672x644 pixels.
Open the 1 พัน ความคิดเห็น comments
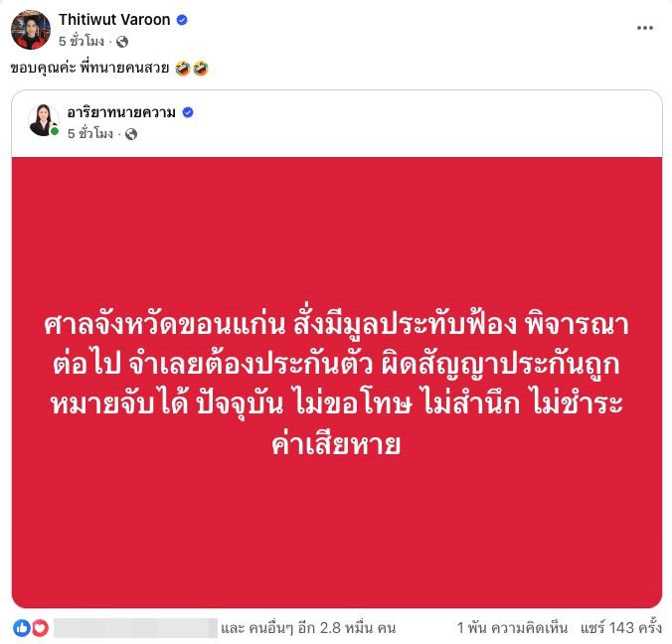click(512, 628)
